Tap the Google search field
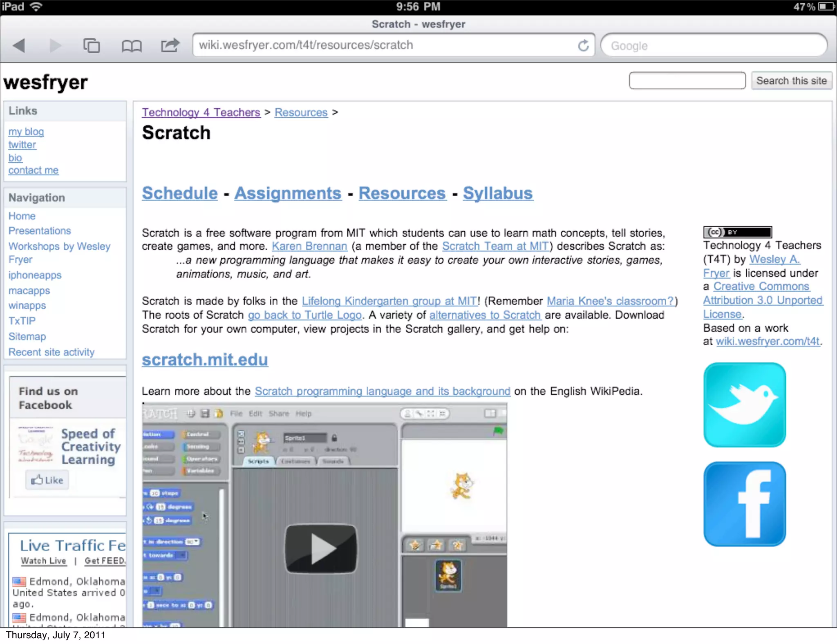837x644 pixels. click(713, 45)
